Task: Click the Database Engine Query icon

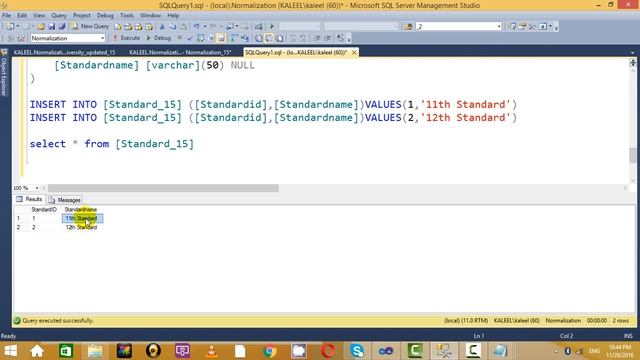Action: (x=118, y=27)
